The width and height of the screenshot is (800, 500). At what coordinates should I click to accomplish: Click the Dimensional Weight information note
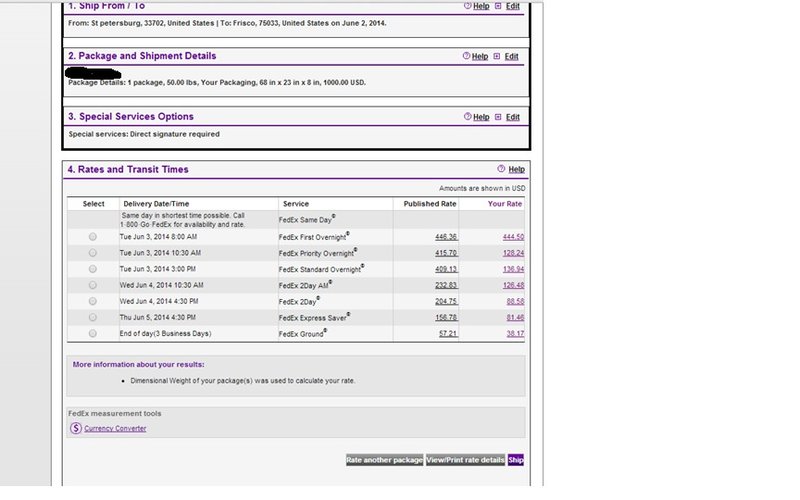click(x=243, y=381)
